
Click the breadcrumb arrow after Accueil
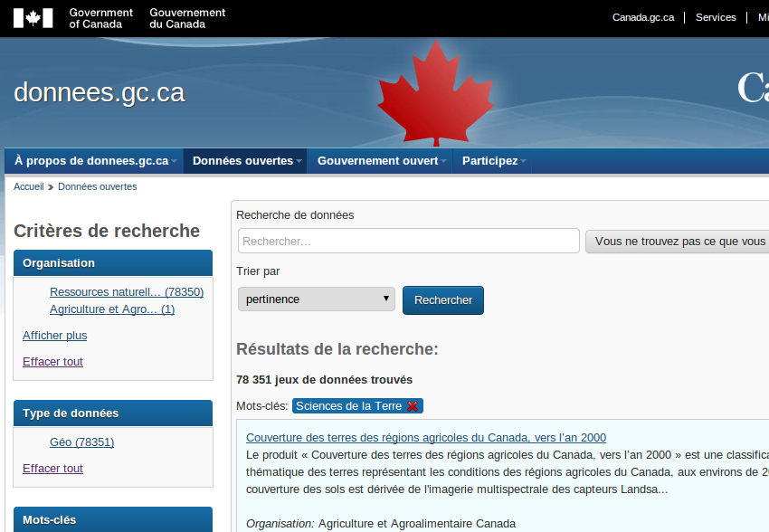(x=51, y=187)
